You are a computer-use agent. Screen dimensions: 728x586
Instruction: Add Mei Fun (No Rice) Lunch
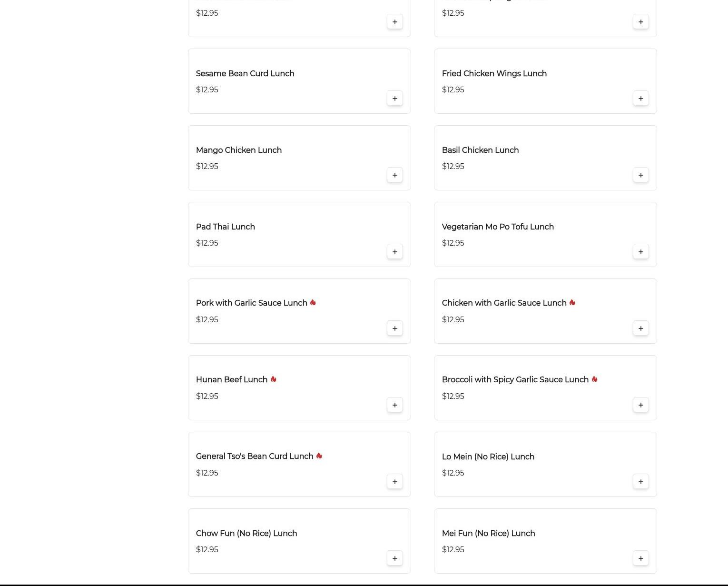pos(641,558)
